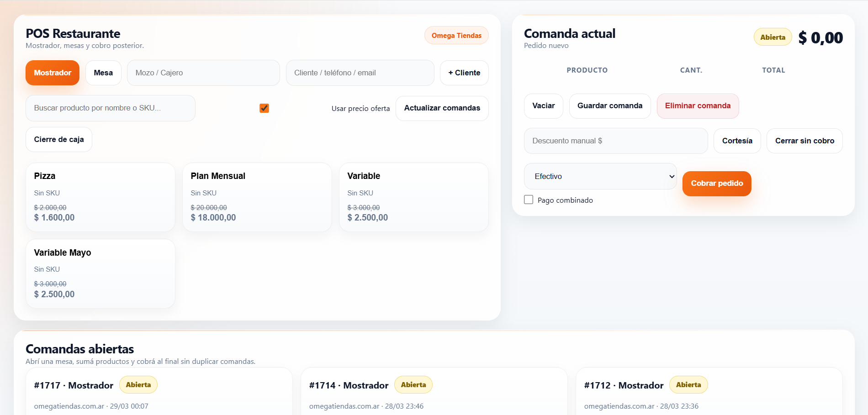The image size is (868, 415).
Task: Add the Pizza product card
Action: (101, 197)
